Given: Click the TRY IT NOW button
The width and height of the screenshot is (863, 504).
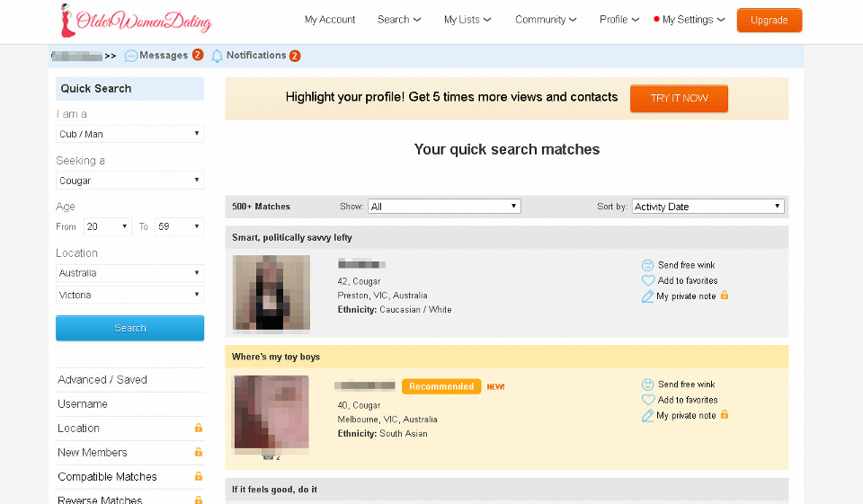Looking at the screenshot, I should [x=679, y=98].
